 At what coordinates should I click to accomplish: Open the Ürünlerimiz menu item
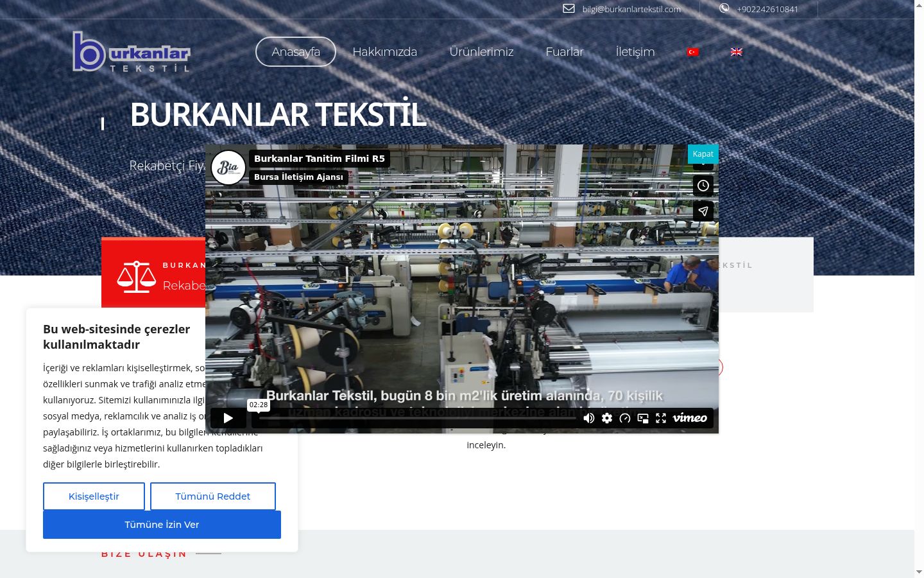pyautogui.click(x=481, y=52)
